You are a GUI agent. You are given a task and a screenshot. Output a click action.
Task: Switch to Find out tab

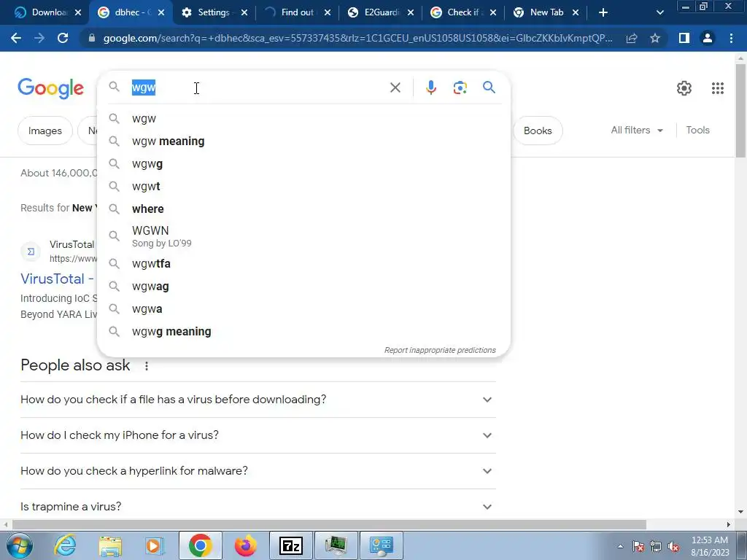298,12
